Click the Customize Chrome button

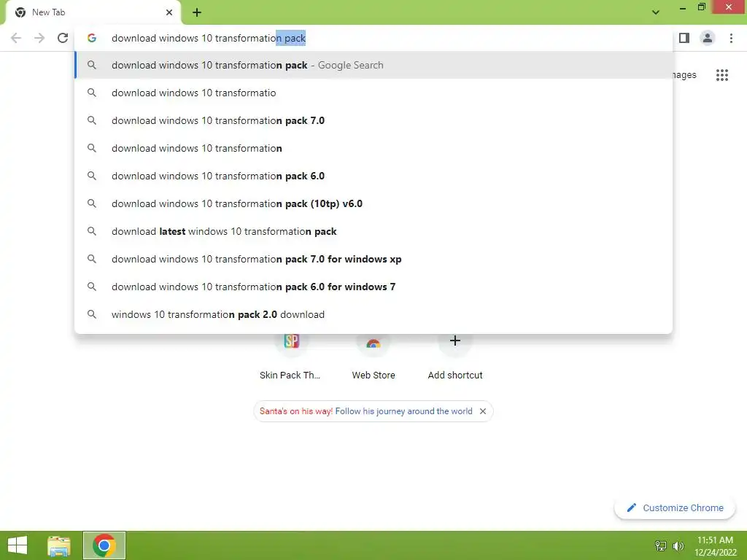point(675,507)
